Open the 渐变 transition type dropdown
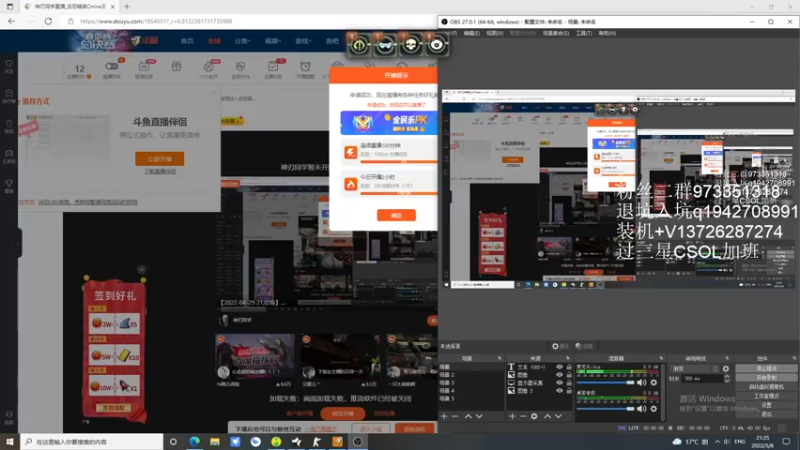 [694, 368]
